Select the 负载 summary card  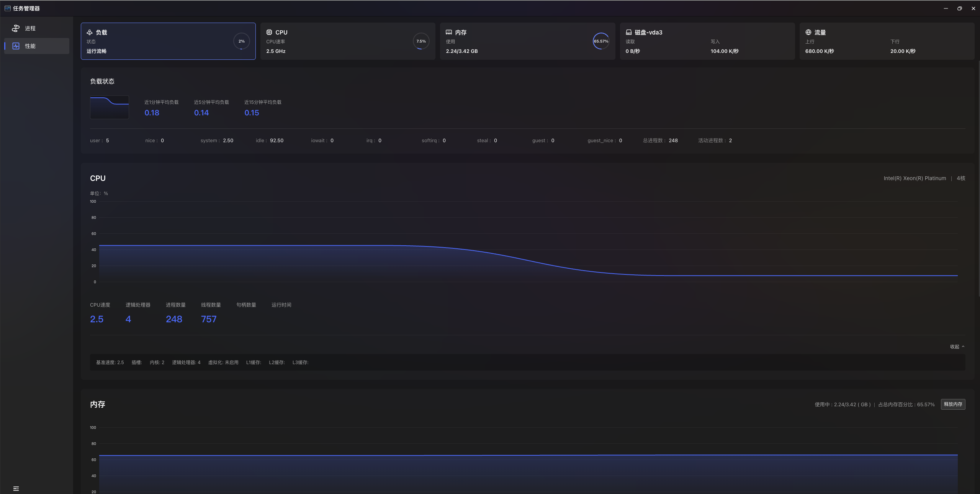coord(168,41)
